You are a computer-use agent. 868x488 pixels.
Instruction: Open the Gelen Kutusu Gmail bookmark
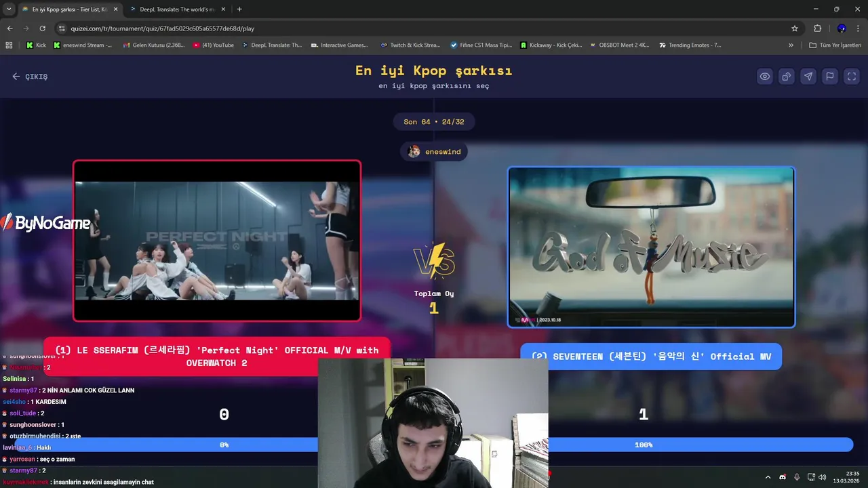[x=154, y=45]
